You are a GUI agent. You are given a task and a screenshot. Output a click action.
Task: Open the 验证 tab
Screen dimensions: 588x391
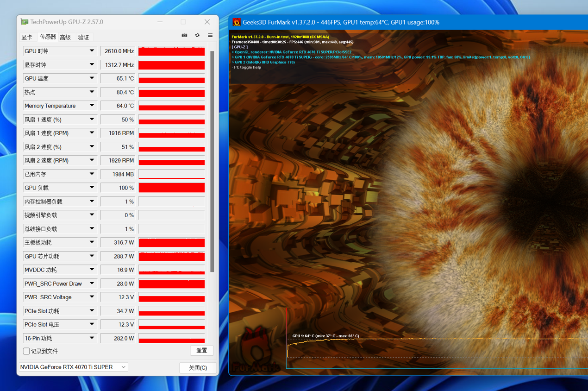[83, 37]
